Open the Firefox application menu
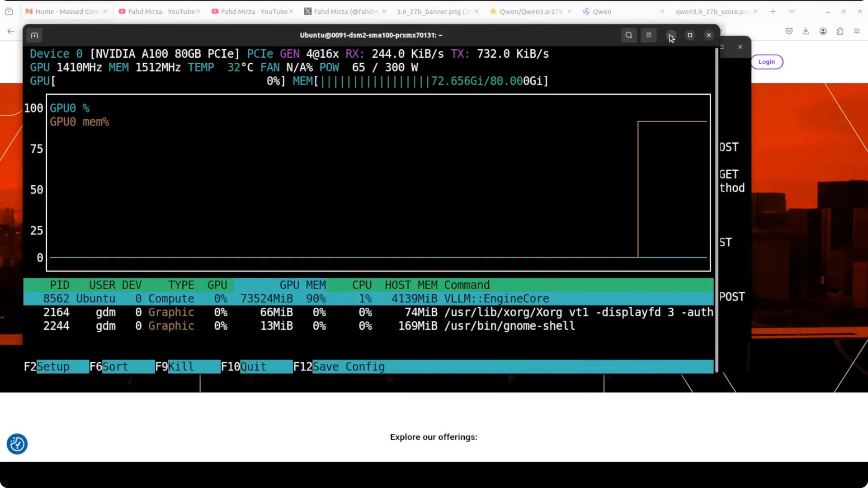Screen dimensions: 868x488 click(857, 31)
